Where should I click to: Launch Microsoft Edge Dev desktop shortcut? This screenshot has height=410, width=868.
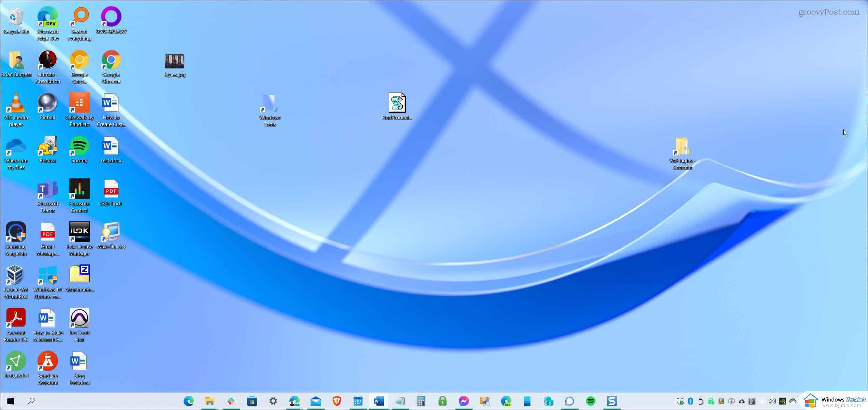[48, 24]
